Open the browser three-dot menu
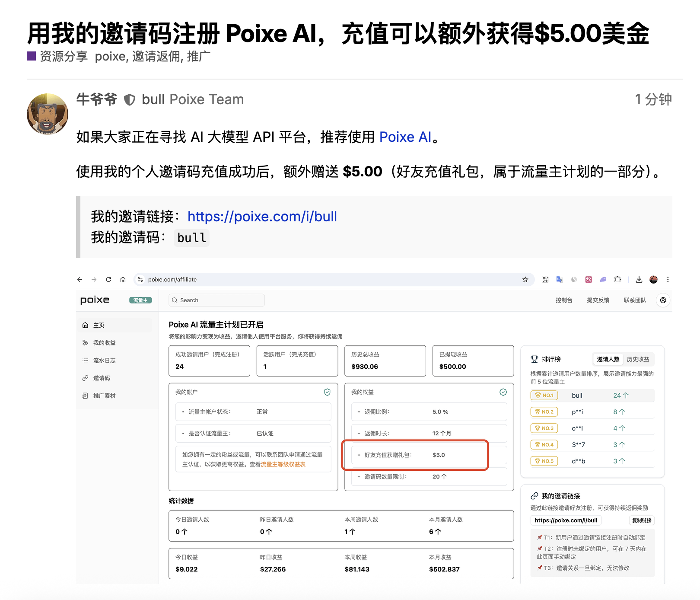 coord(668,280)
